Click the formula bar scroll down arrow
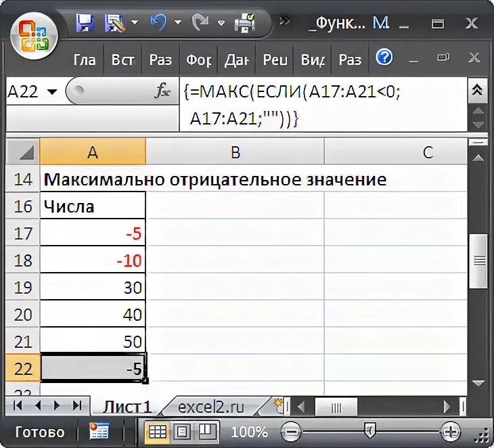This screenshot has height=448, width=494. [x=478, y=125]
